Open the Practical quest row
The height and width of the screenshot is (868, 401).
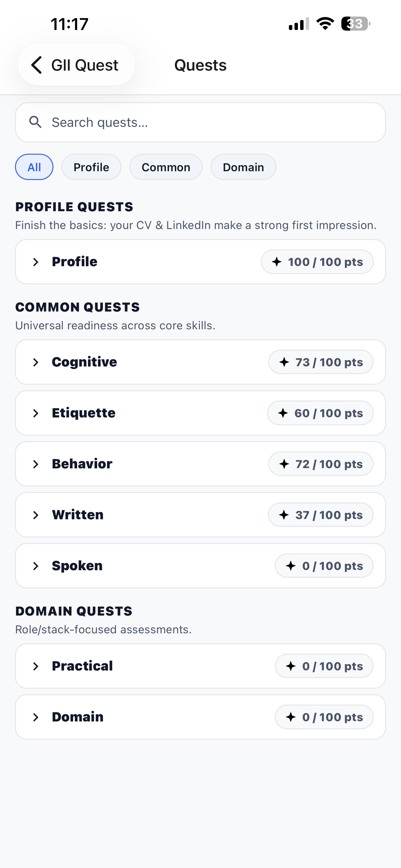[200, 666]
